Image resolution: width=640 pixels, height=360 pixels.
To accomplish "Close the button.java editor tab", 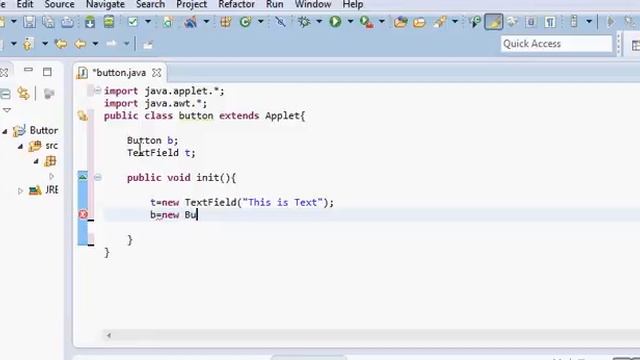I will point(156,73).
